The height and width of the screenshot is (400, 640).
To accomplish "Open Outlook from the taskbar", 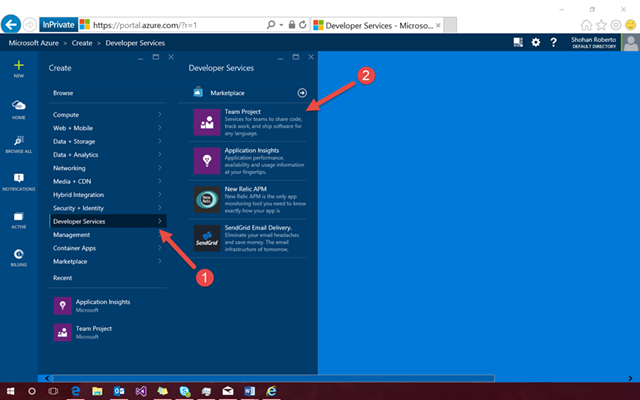I will [119, 391].
